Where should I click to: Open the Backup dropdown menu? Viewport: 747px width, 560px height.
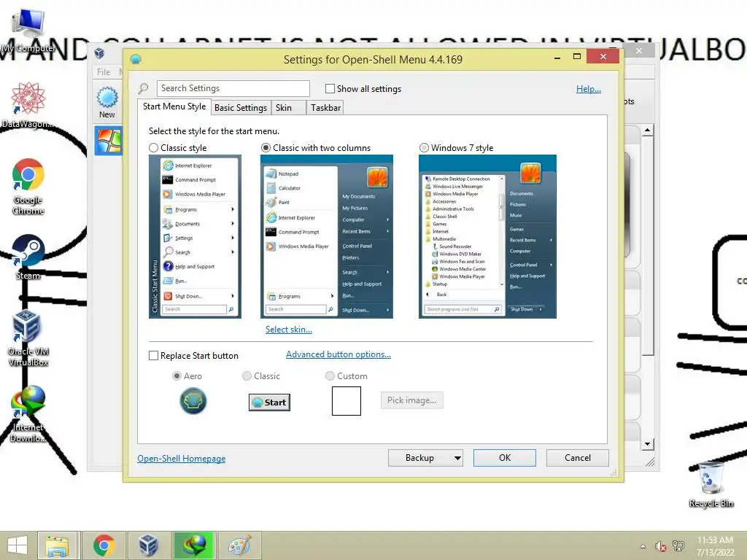(x=425, y=458)
